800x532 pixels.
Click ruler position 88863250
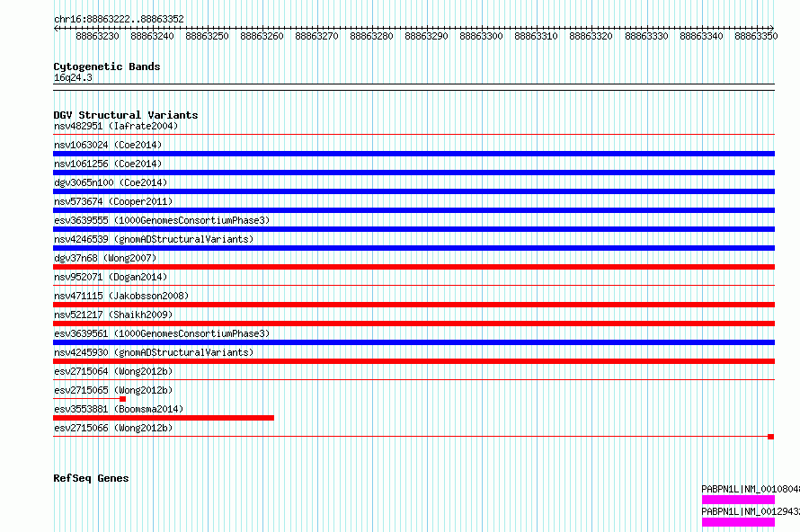[207, 36]
